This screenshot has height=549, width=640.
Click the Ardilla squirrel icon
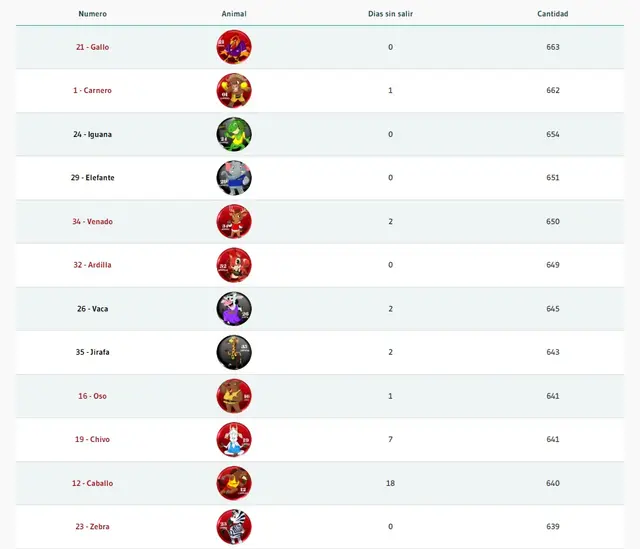pos(234,265)
